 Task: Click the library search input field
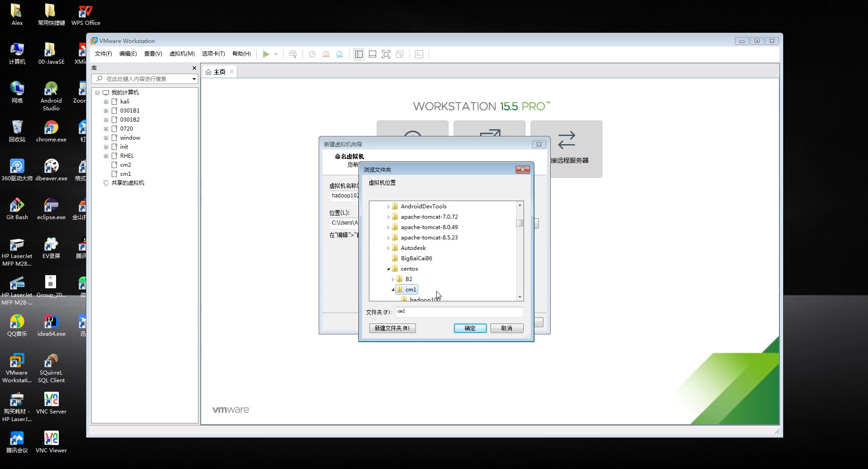pyautogui.click(x=144, y=79)
